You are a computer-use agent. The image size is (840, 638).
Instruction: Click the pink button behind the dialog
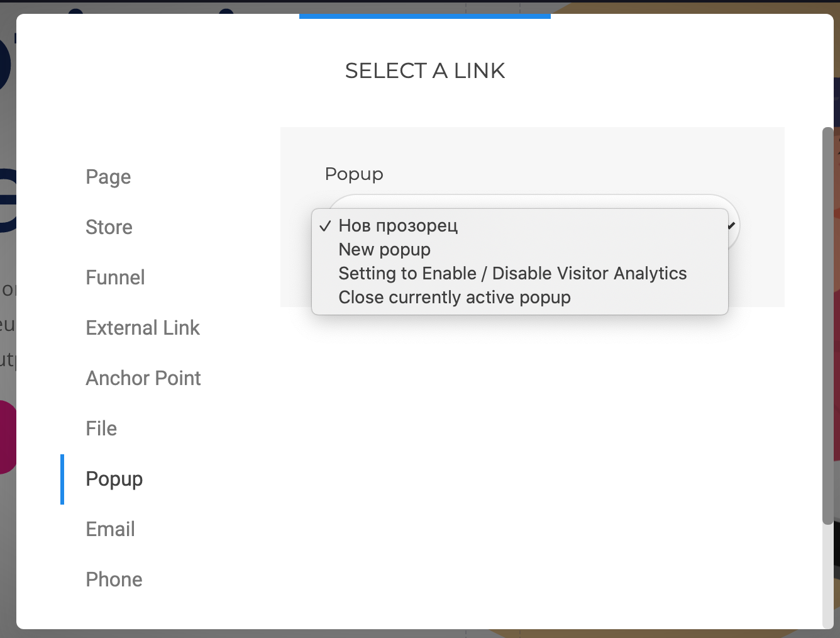[8, 437]
